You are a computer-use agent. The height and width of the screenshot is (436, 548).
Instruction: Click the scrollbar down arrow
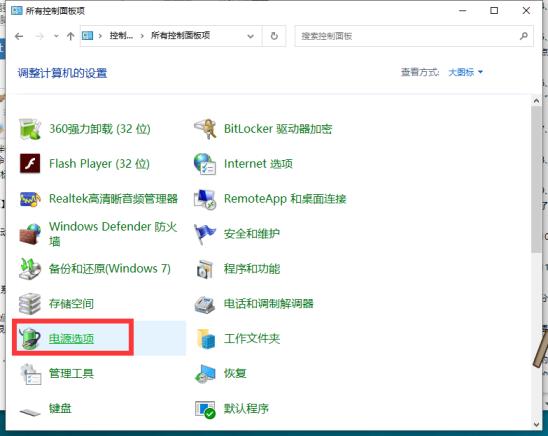pyautogui.click(x=536, y=424)
